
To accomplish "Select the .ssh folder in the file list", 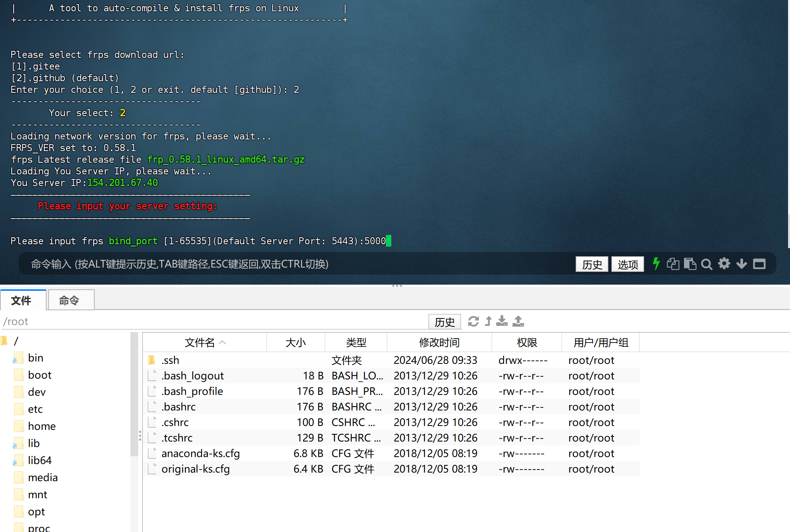I will point(170,360).
